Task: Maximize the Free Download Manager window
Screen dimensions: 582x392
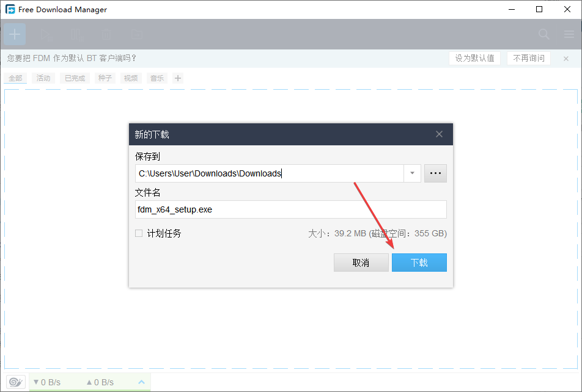Action: coord(539,9)
